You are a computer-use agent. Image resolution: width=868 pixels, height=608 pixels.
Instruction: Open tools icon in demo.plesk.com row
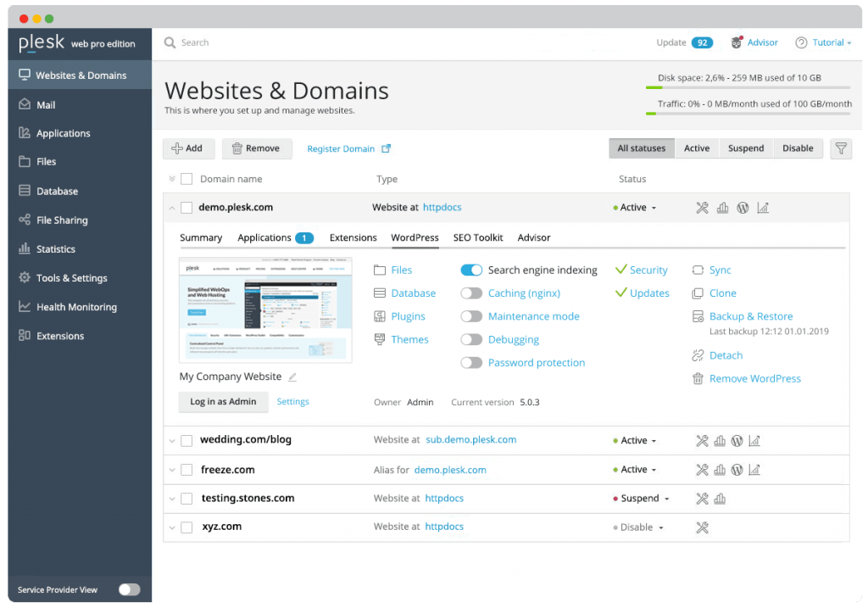[x=702, y=208]
